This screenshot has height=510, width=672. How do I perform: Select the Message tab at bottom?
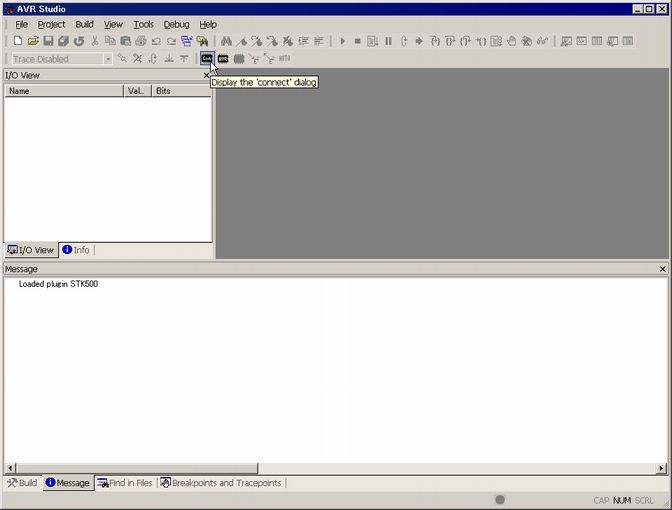[x=68, y=483]
